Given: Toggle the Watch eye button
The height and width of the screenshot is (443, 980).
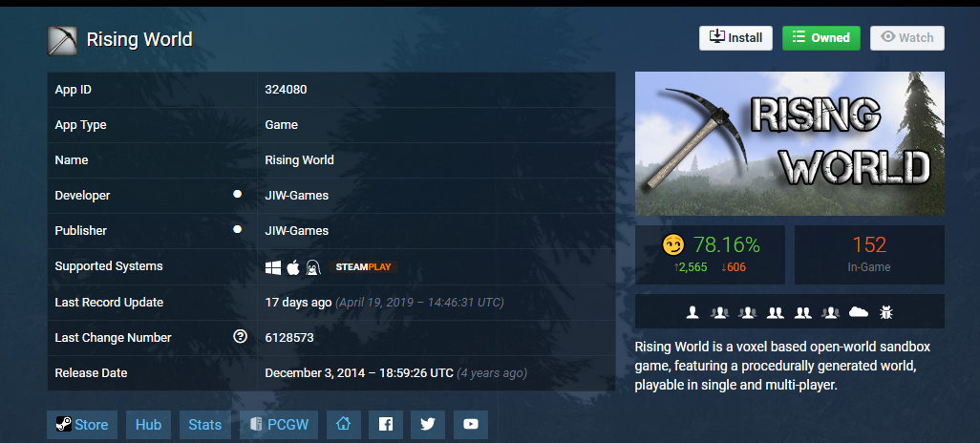Looking at the screenshot, I should pyautogui.click(x=906, y=38).
